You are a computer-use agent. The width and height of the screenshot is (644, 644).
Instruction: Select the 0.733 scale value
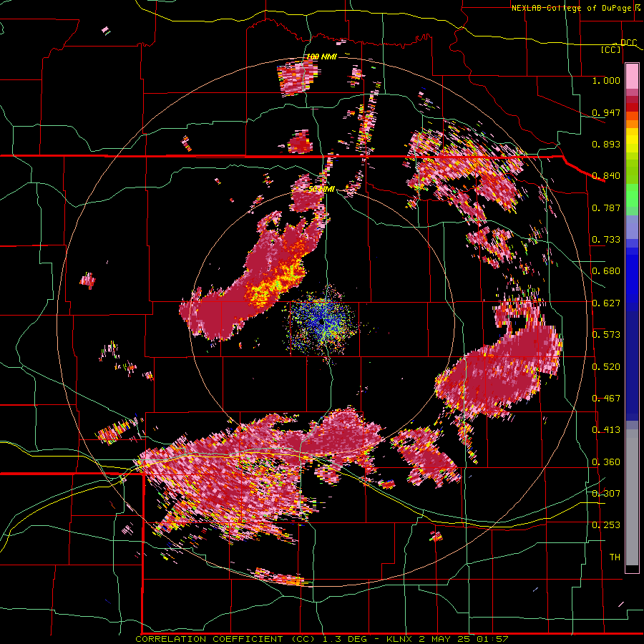pyautogui.click(x=606, y=240)
